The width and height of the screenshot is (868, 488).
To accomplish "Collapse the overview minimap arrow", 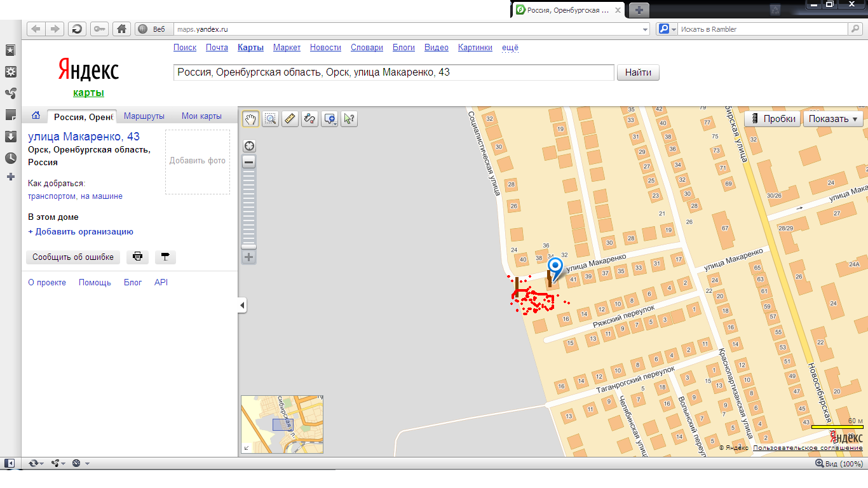I will (247, 448).
